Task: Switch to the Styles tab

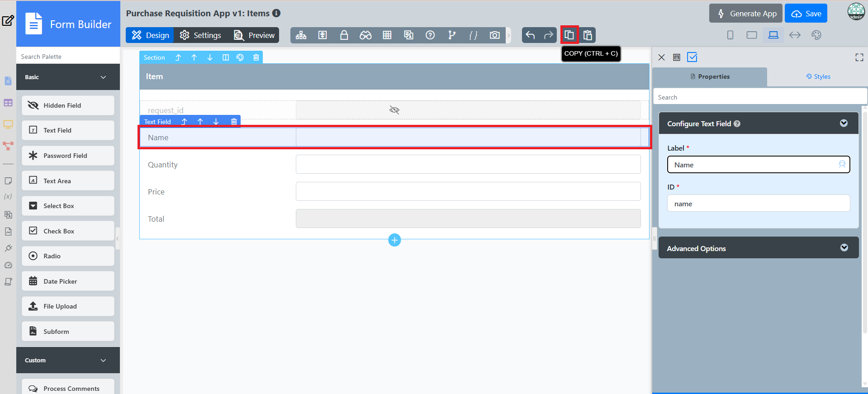Action: pyautogui.click(x=818, y=76)
